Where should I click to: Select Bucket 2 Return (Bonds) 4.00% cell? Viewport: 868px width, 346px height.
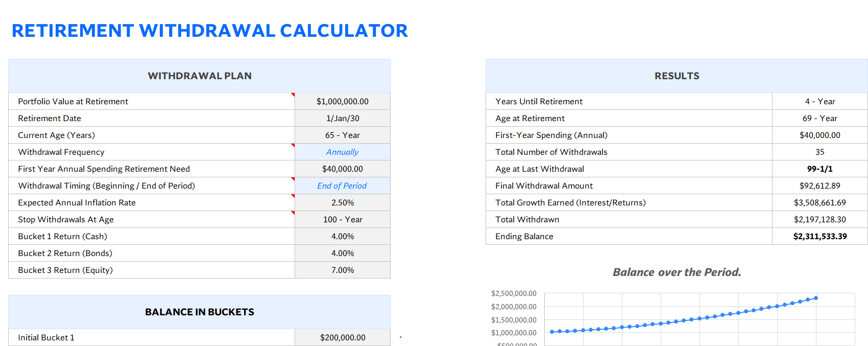tap(343, 253)
